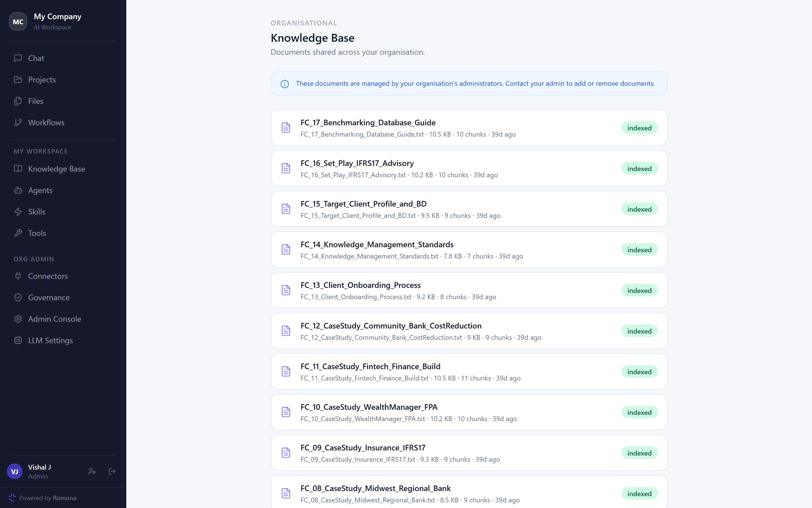
Task: Click the Governance shield icon
Action: 18,298
